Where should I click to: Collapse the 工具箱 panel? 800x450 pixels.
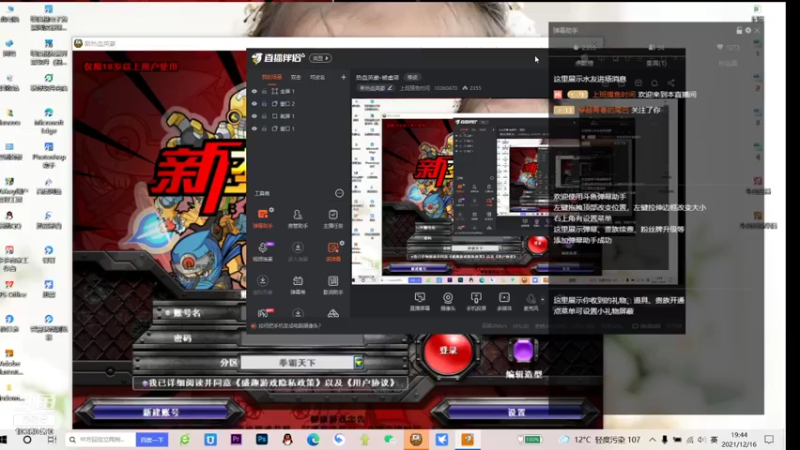339,193
